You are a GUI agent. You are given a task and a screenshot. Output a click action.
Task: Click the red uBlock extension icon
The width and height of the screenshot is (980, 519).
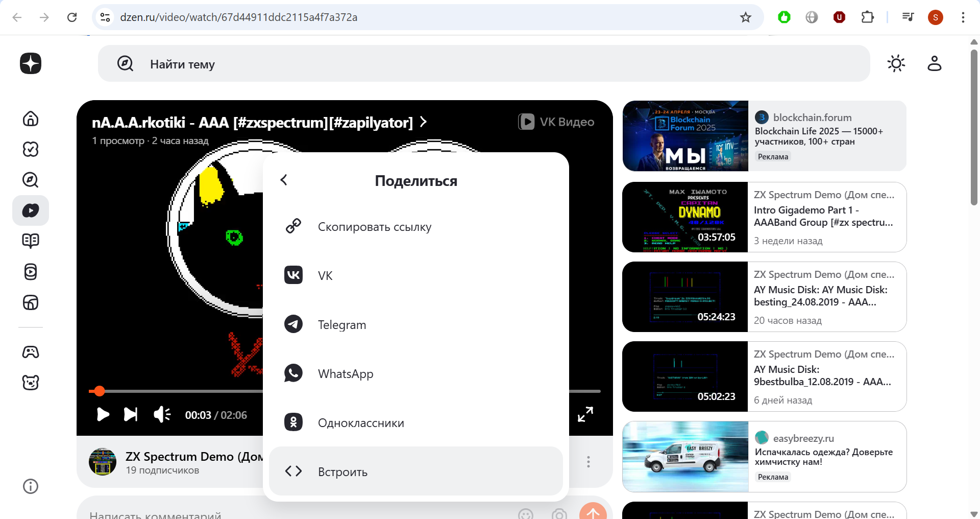tap(839, 17)
